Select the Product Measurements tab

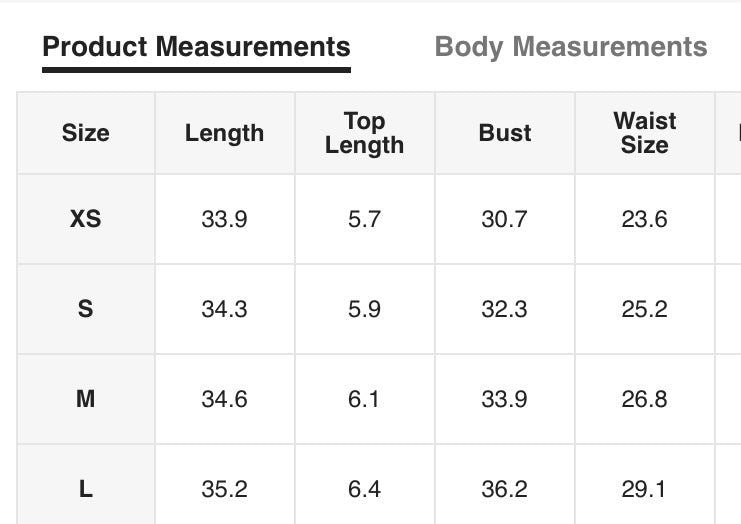point(197,47)
